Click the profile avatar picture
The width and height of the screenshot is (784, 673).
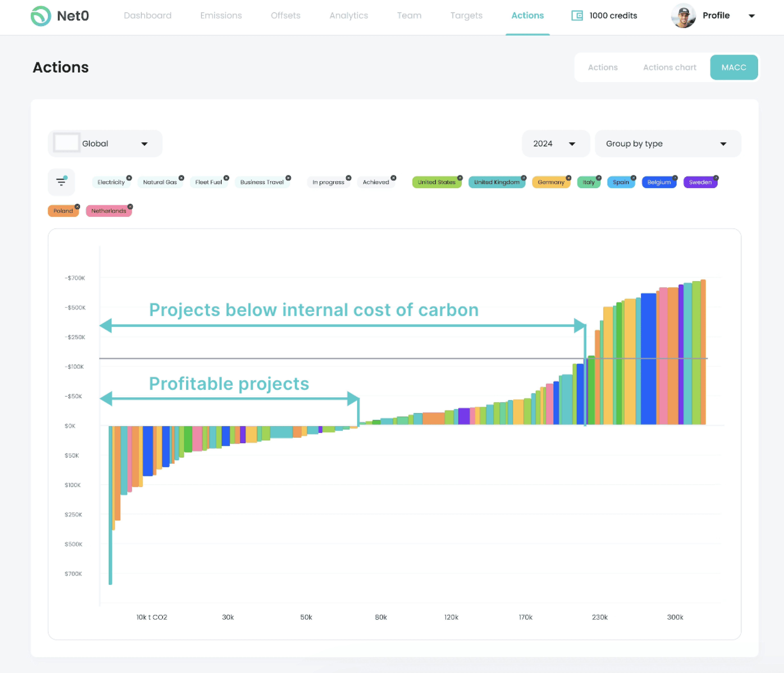pos(683,16)
